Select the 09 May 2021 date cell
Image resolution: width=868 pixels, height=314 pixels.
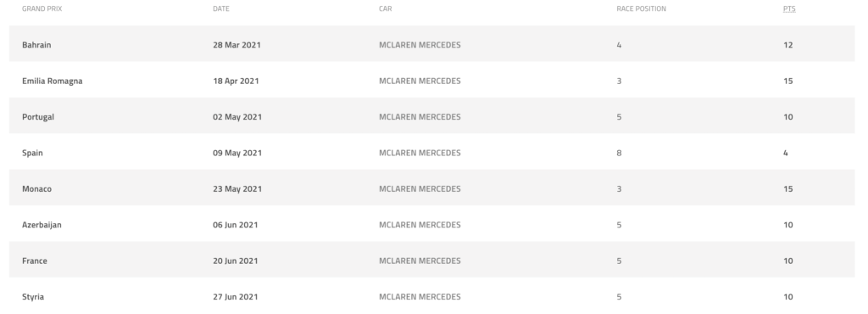pos(237,153)
